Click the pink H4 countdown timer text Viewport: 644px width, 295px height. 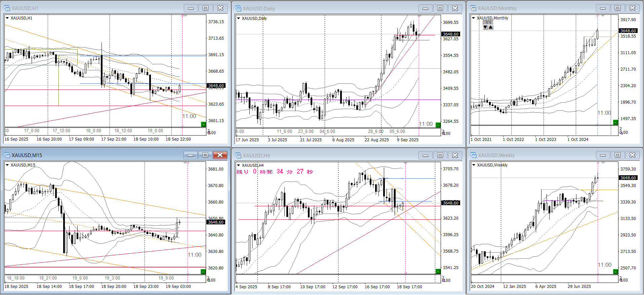click(x=275, y=172)
